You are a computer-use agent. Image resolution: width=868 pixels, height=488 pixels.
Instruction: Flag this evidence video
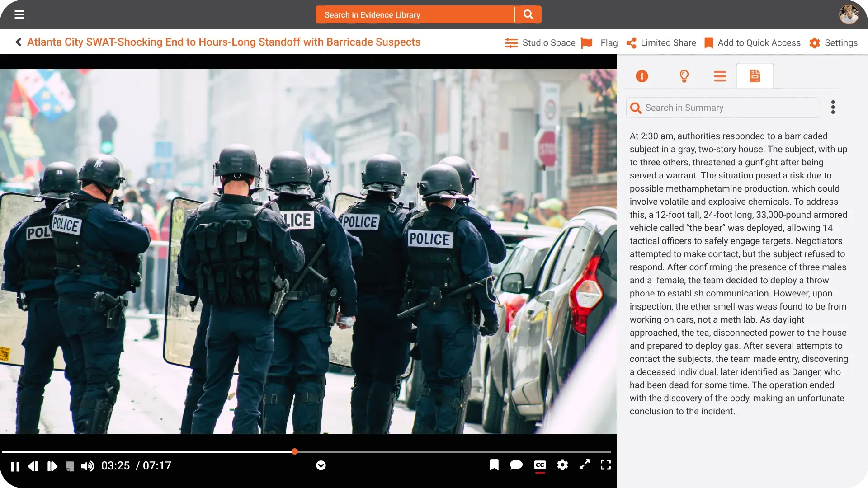(599, 43)
